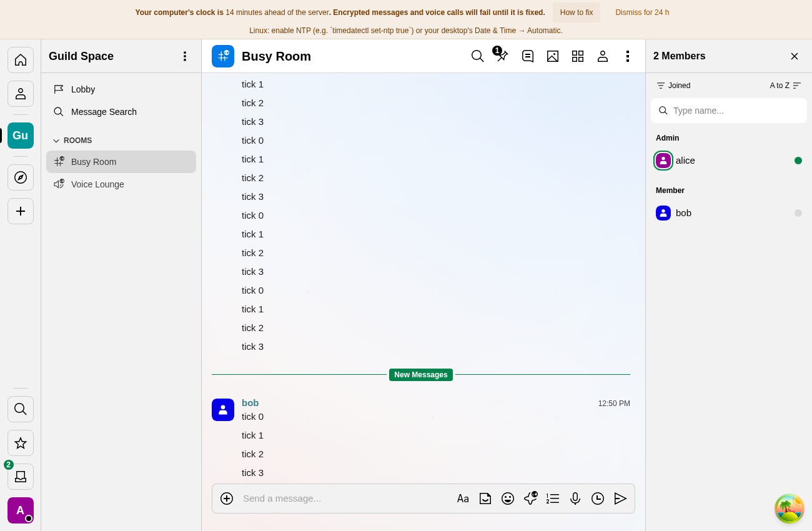
Task: Toggle member list icon in room header
Action: click(x=603, y=56)
